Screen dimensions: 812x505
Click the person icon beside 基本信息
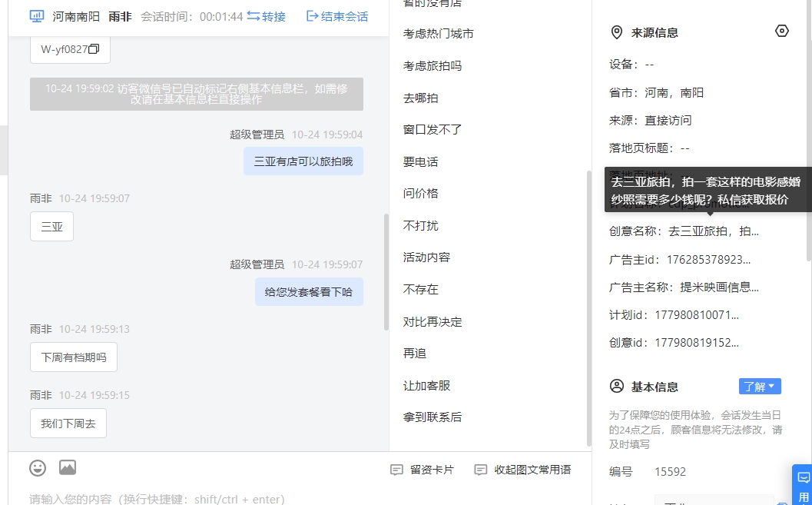[617, 386]
